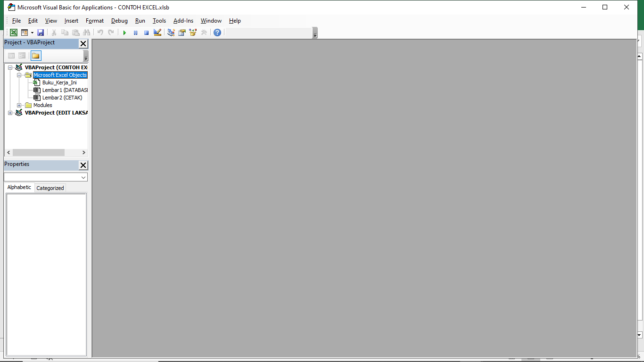Select the Microsoft Excel Objects folder
This screenshot has width=644, height=362.
(60, 75)
